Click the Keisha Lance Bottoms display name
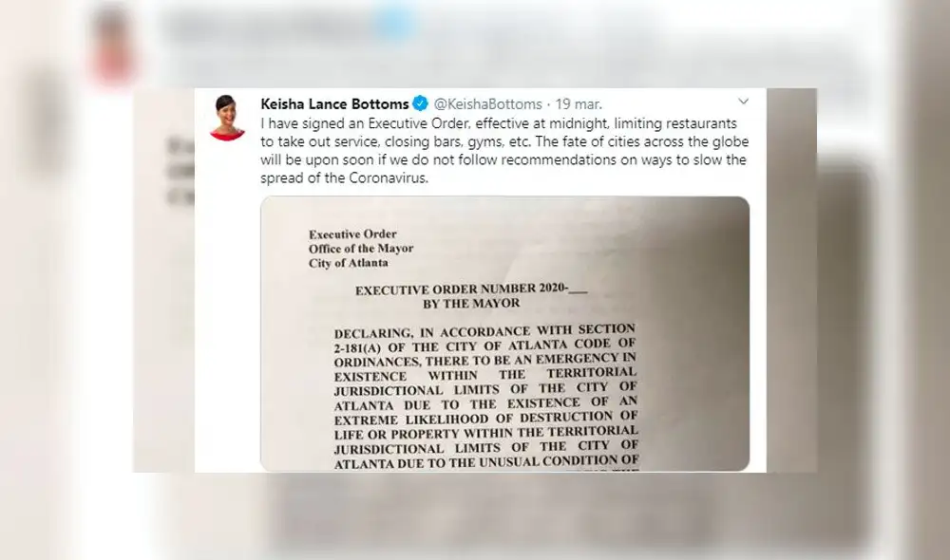Viewport: 950px width, 560px height. (334, 104)
